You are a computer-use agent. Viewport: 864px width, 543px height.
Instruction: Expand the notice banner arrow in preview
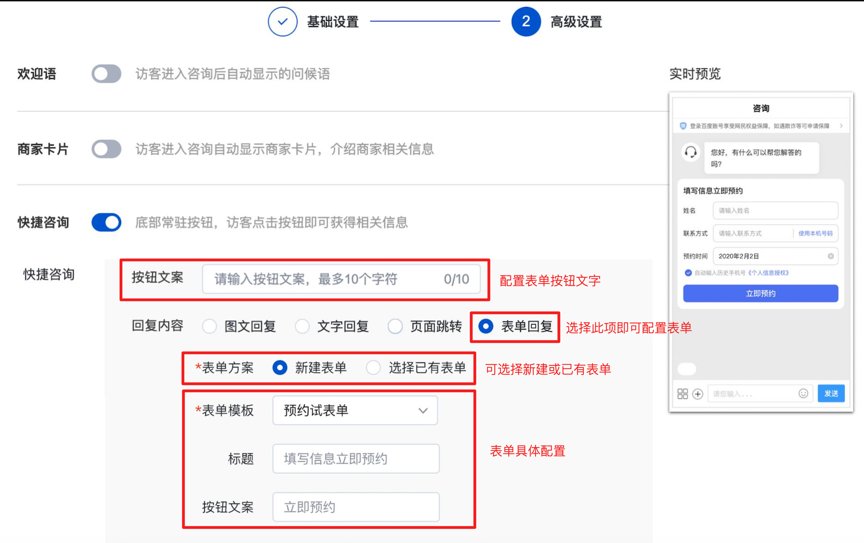click(841, 127)
